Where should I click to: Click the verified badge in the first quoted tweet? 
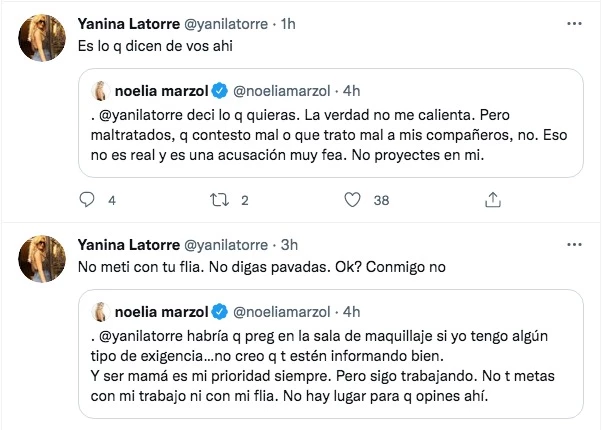[221, 92]
